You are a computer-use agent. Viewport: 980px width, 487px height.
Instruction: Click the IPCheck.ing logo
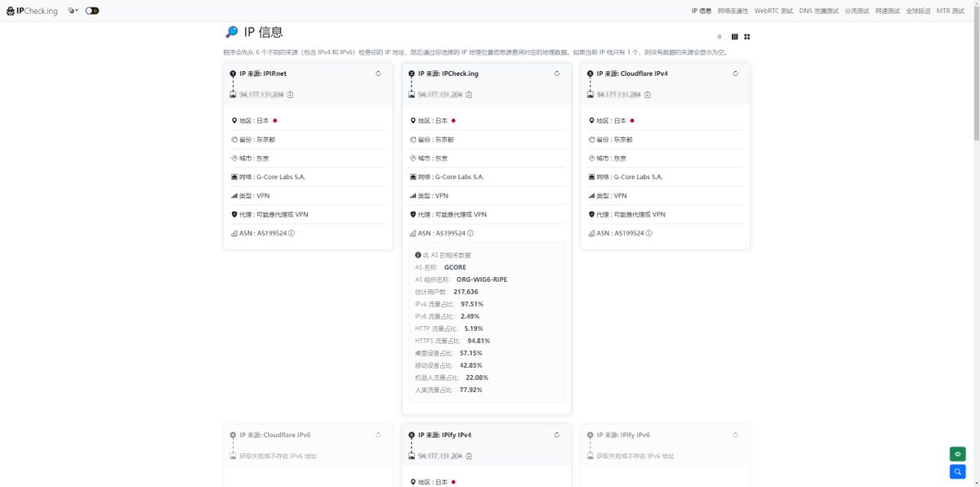32,11
